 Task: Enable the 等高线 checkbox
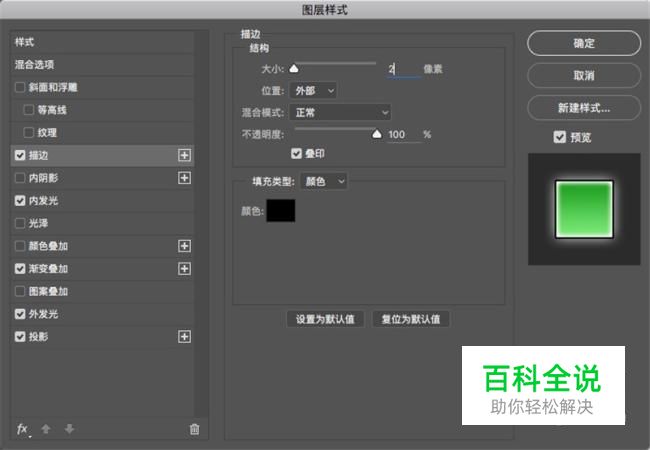click(29, 110)
